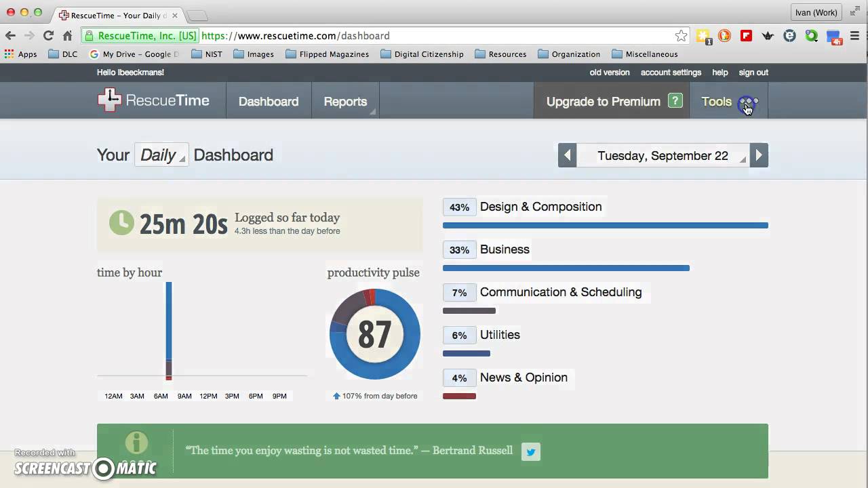Image resolution: width=868 pixels, height=488 pixels.
Task: Click the Design & Composition blue progress bar
Action: 606,225
